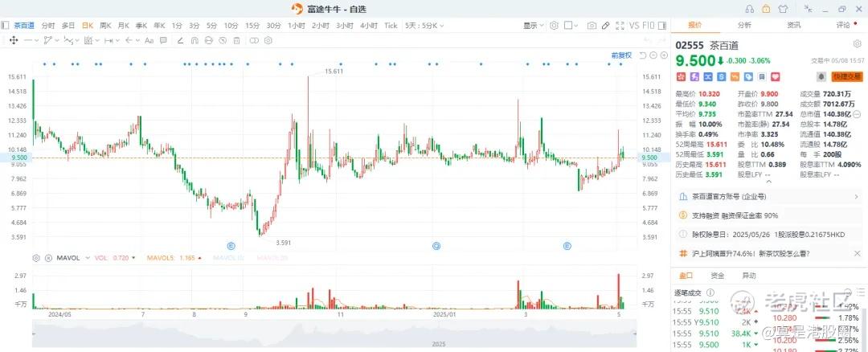
Task: Open 沪上阿姨首升74.6% news link
Action: coord(751,253)
